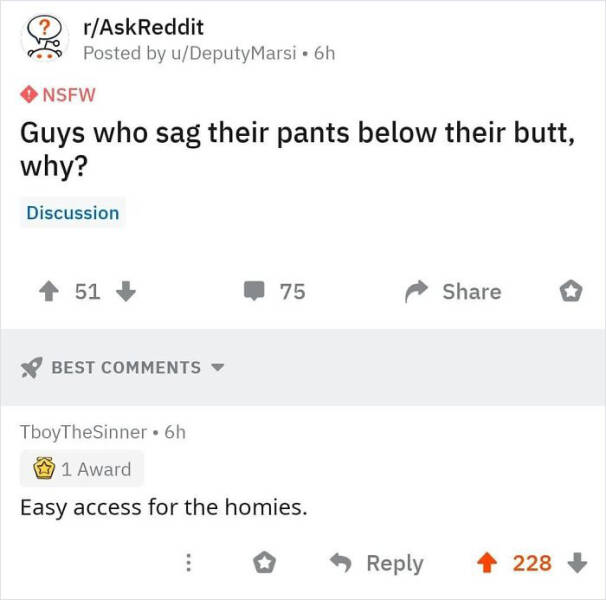Click the Share arrow icon
This screenshot has height=600, width=606.
click(x=416, y=291)
